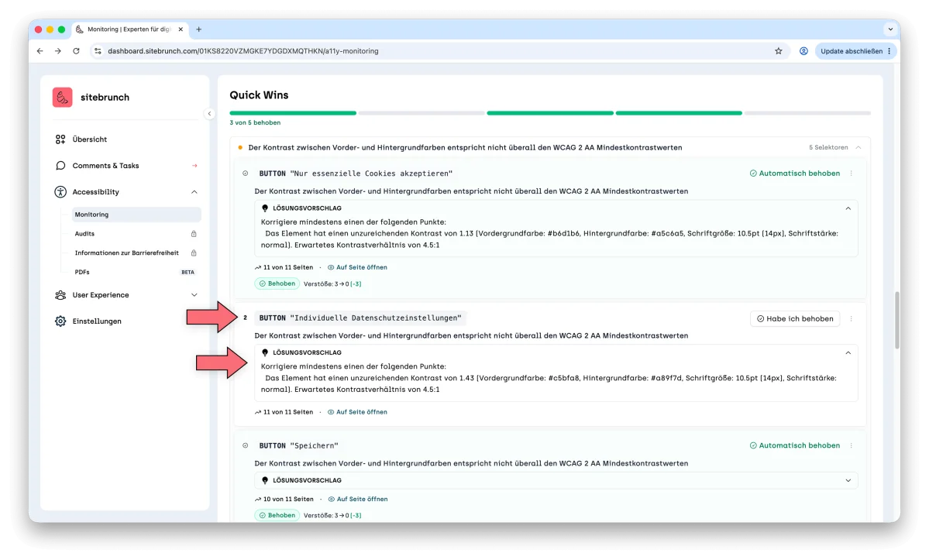The image size is (929, 560).
Task: Click the Accessibility person icon
Action: tap(60, 192)
